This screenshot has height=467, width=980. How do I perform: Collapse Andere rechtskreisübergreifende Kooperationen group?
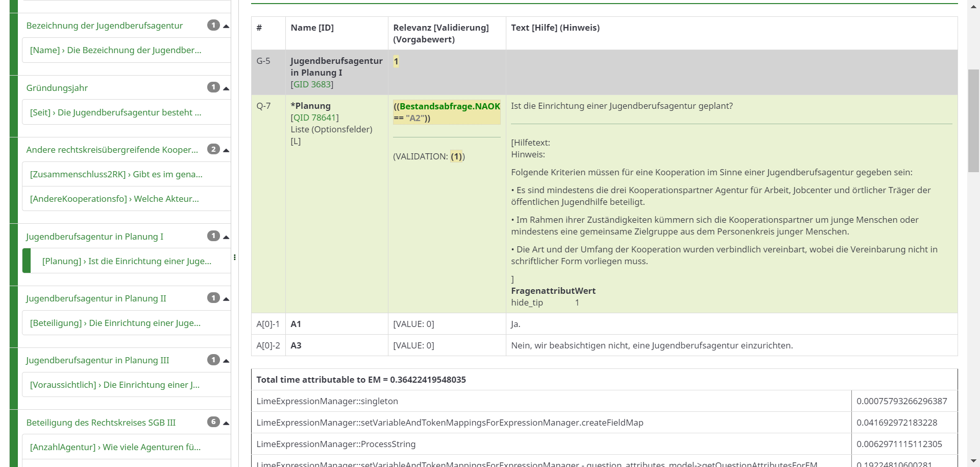226,150
